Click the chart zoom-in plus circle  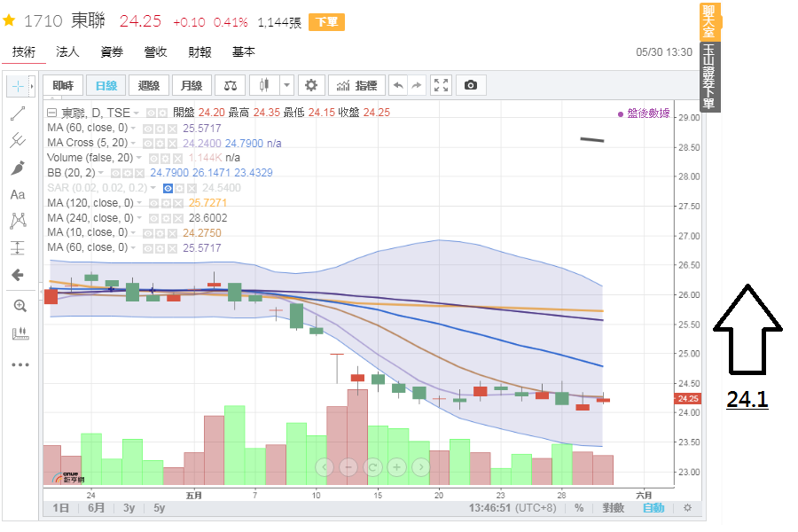point(397,466)
